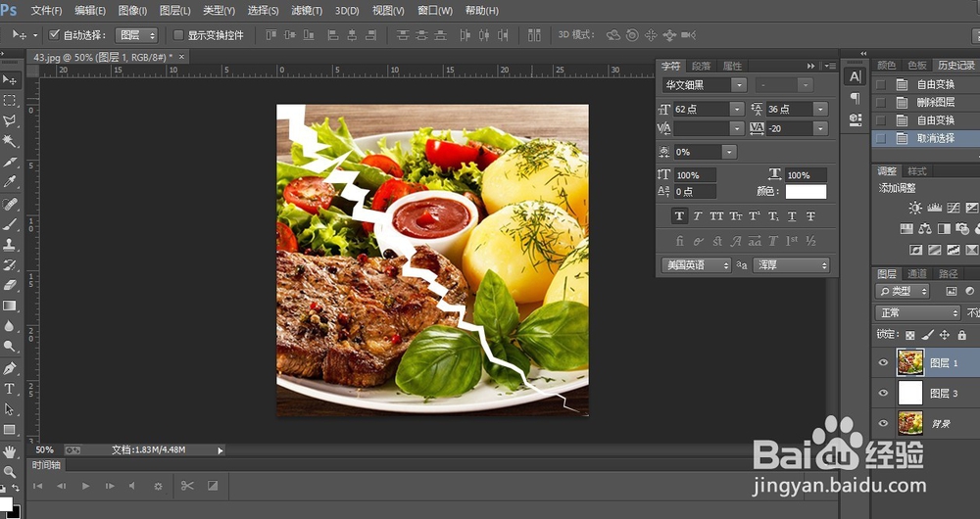980x519 pixels.
Task: Open the 图像(I) menu
Action: [132, 11]
